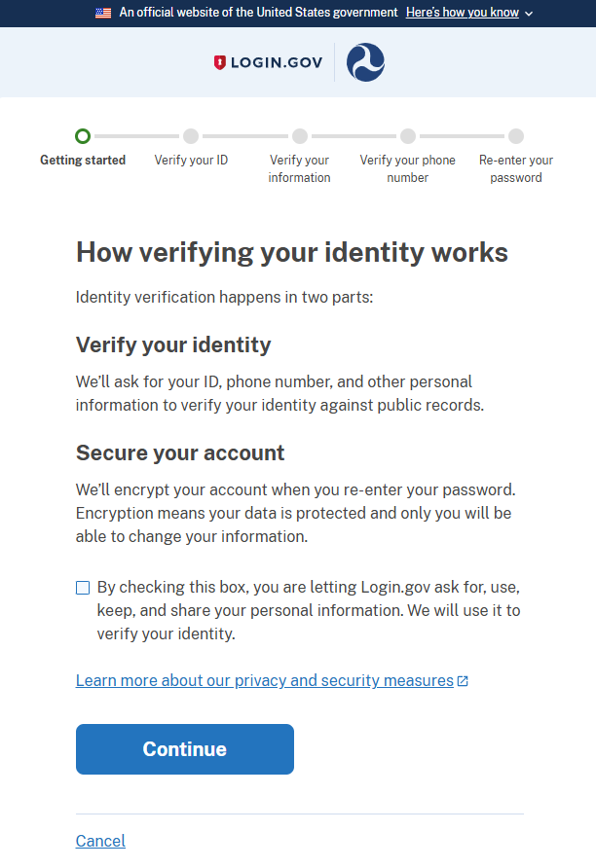Screen dimensions: 596x868
Task: Click the "Getting started" step label
Action: tap(83, 160)
